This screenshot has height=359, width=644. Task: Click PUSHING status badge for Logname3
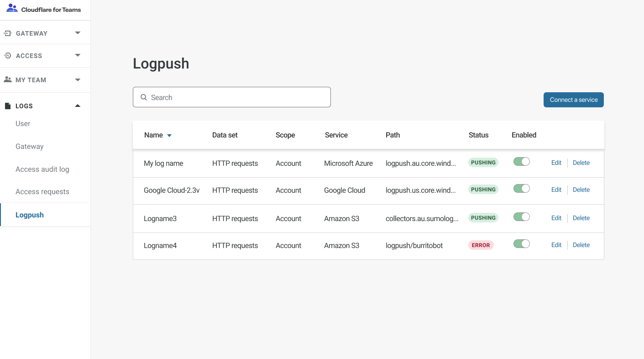tap(483, 218)
